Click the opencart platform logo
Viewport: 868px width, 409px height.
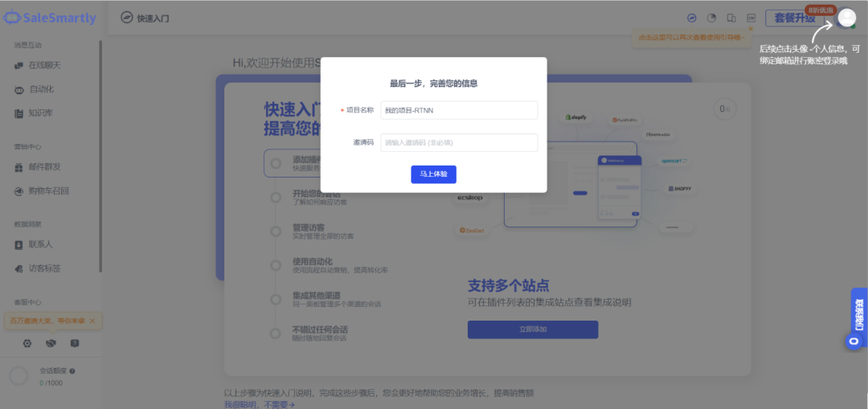[x=674, y=161]
